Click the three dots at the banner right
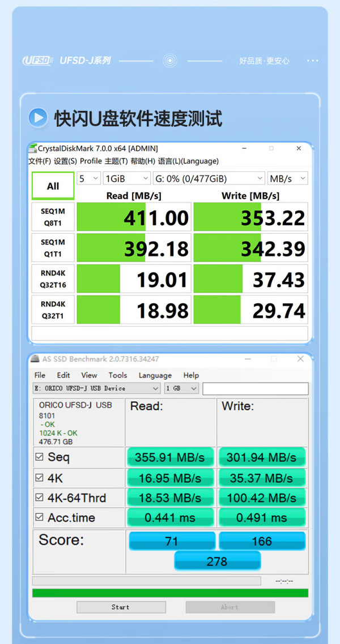The height and width of the screenshot is (644, 340). [312, 61]
